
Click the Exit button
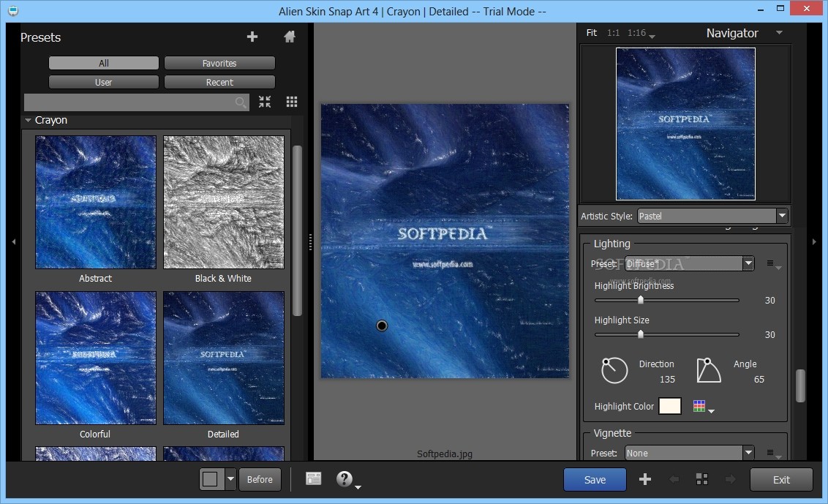coord(781,479)
